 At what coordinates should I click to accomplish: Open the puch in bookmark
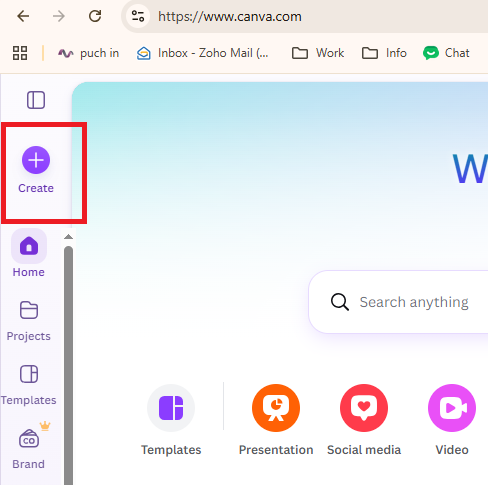[88, 53]
